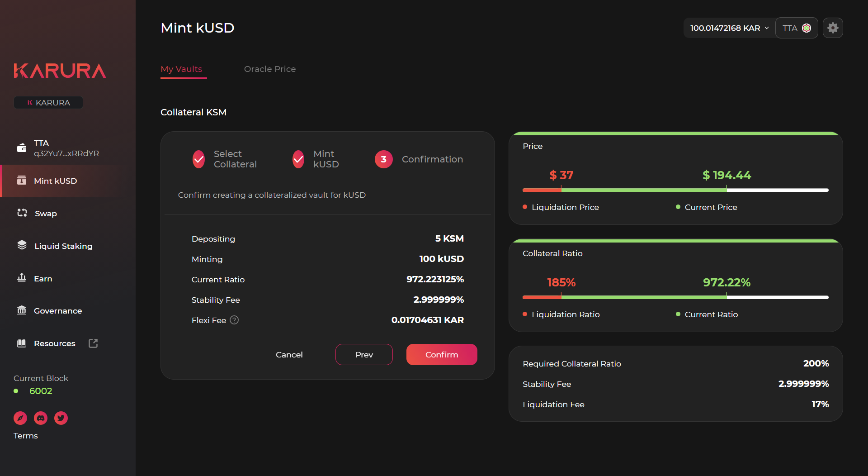868x476 pixels.
Task: Click the Collateral Ratio progress bar
Action: point(675,297)
